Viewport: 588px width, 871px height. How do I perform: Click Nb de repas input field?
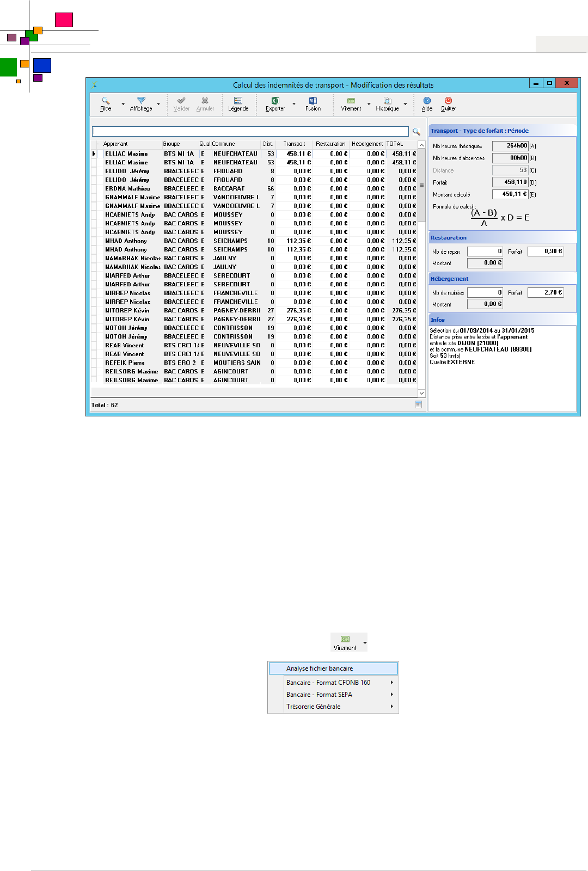click(x=485, y=251)
